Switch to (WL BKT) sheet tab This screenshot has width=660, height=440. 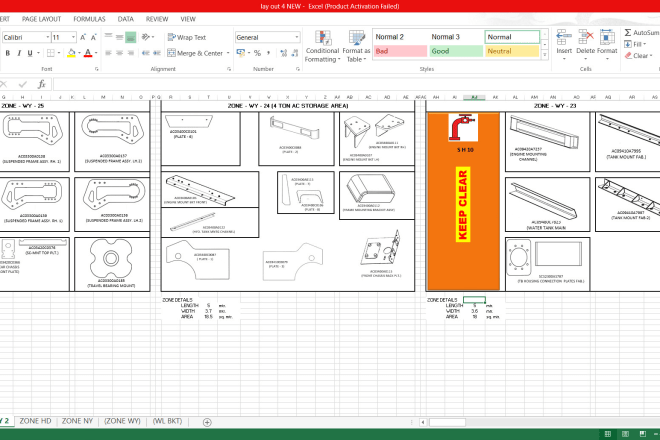pyautogui.click(x=167, y=421)
